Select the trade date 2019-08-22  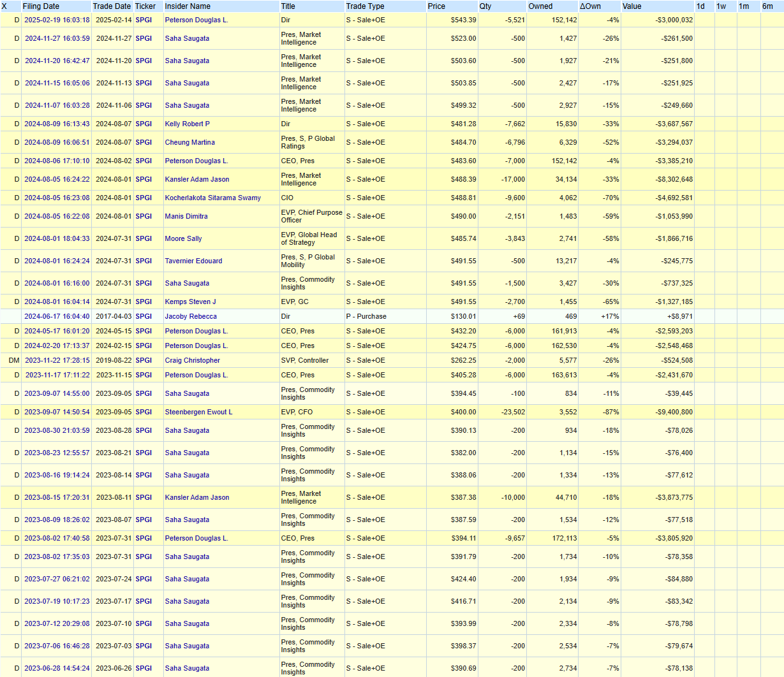[114, 360]
